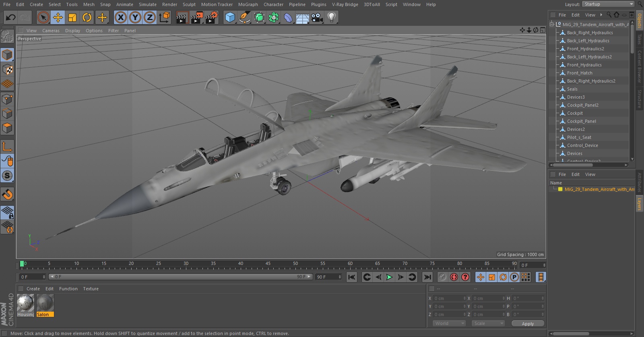Switch to the Attributes side tab
The height and width of the screenshot is (337, 644).
tap(640, 182)
